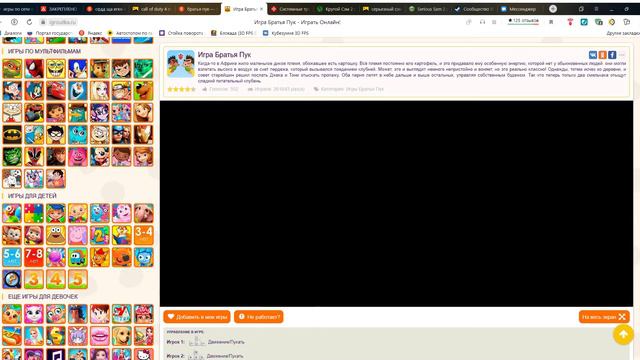Open the SpongeBob games icon
This screenshot has height=360, width=640.
[56, 69]
